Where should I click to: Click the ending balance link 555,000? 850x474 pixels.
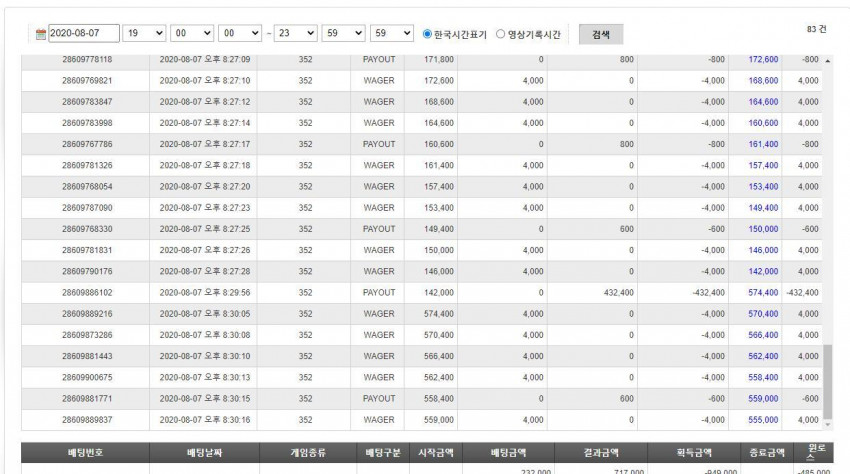click(763, 420)
